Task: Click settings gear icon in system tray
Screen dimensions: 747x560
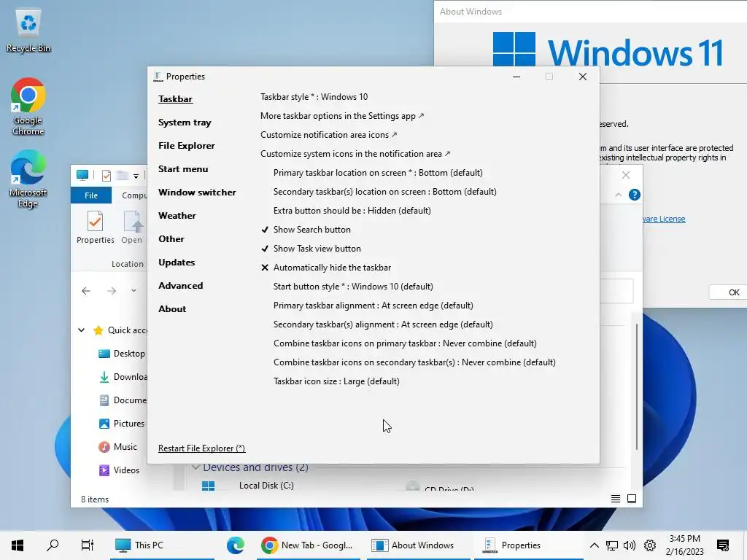Action: (x=650, y=545)
